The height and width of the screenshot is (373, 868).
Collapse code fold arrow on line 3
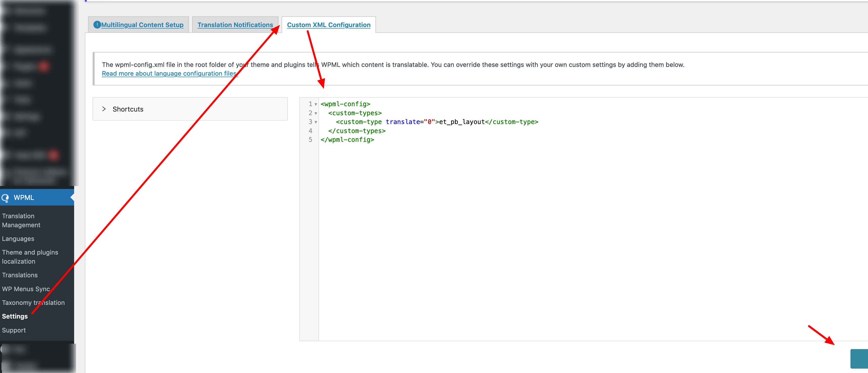[x=316, y=122]
